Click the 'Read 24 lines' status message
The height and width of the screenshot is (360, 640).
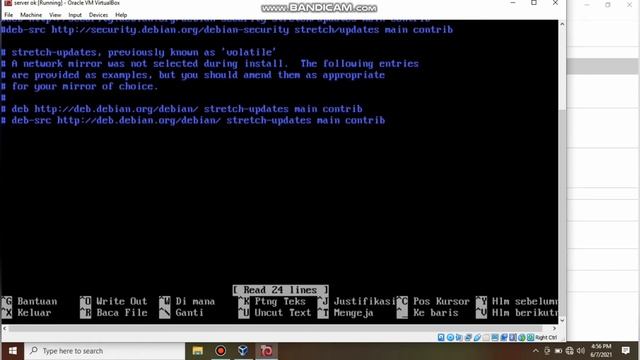pyautogui.click(x=280, y=290)
